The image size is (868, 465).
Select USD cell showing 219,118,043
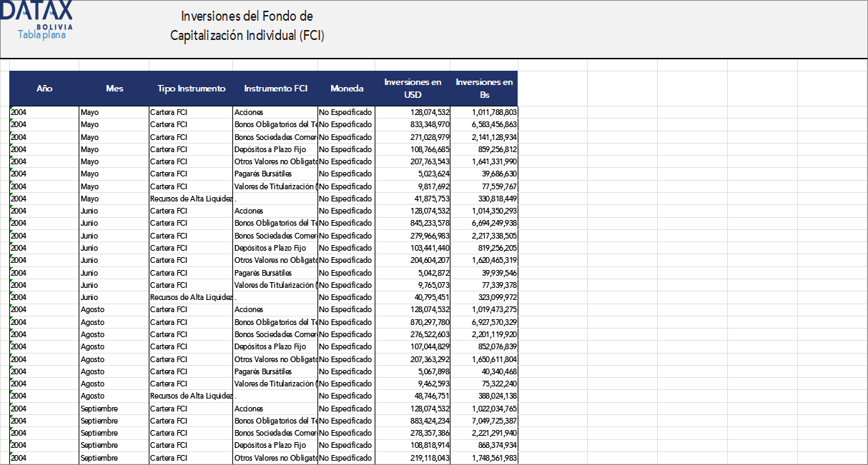click(413, 458)
